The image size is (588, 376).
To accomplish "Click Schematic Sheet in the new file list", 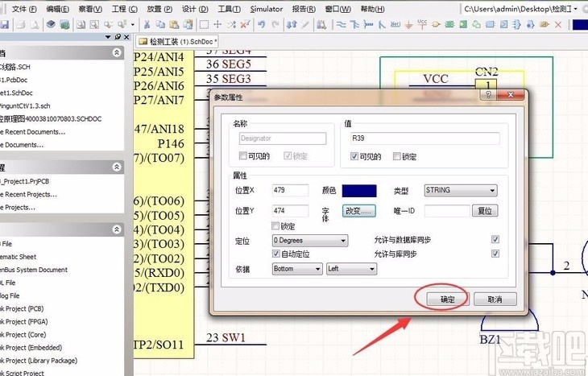I will pyautogui.click(x=18, y=257).
